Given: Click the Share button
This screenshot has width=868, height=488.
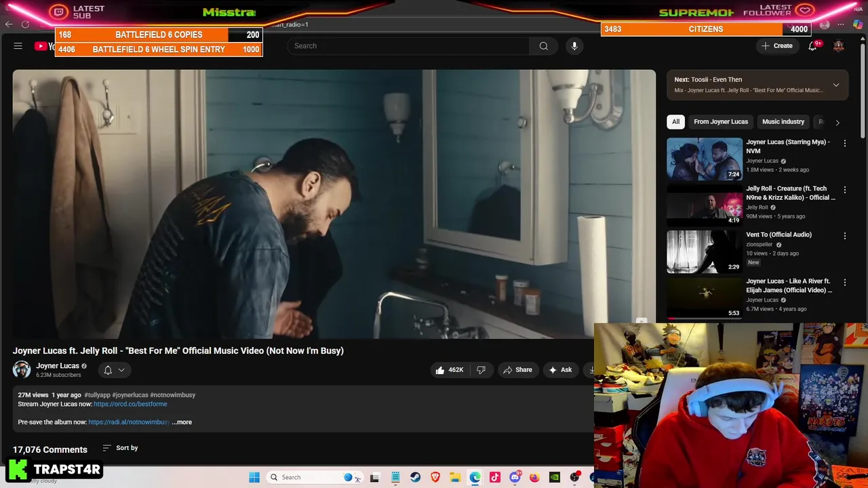Looking at the screenshot, I should tap(517, 370).
